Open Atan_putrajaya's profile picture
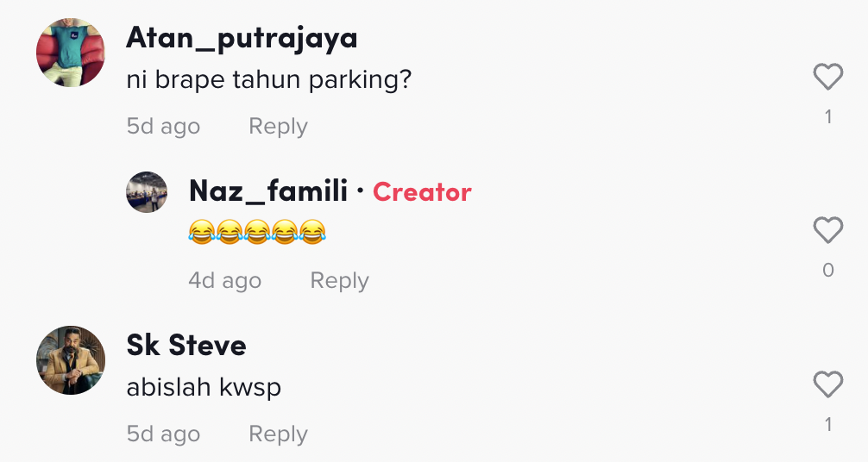This screenshot has height=462, width=868. point(71,53)
